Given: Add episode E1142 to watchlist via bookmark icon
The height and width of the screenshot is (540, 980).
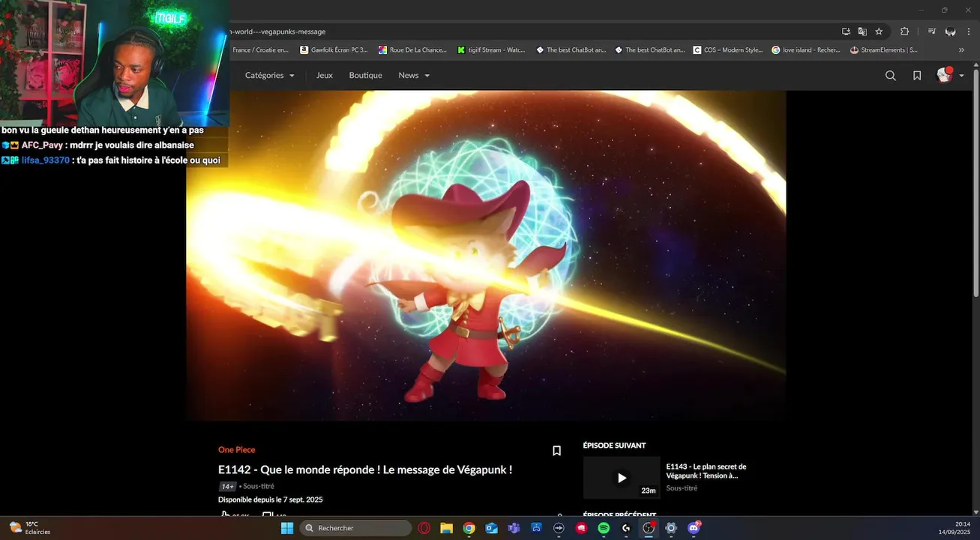Looking at the screenshot, I should coord(556,451).
